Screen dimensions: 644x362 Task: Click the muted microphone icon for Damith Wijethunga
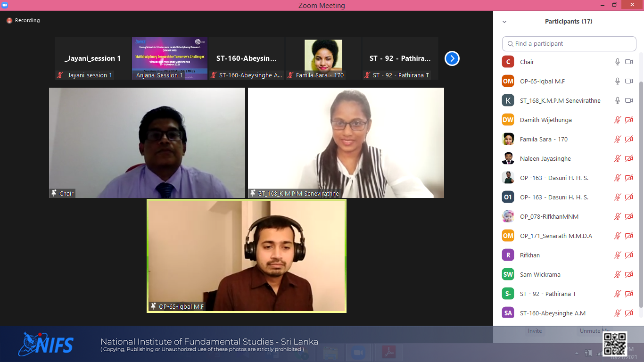(x=617, y=120)
